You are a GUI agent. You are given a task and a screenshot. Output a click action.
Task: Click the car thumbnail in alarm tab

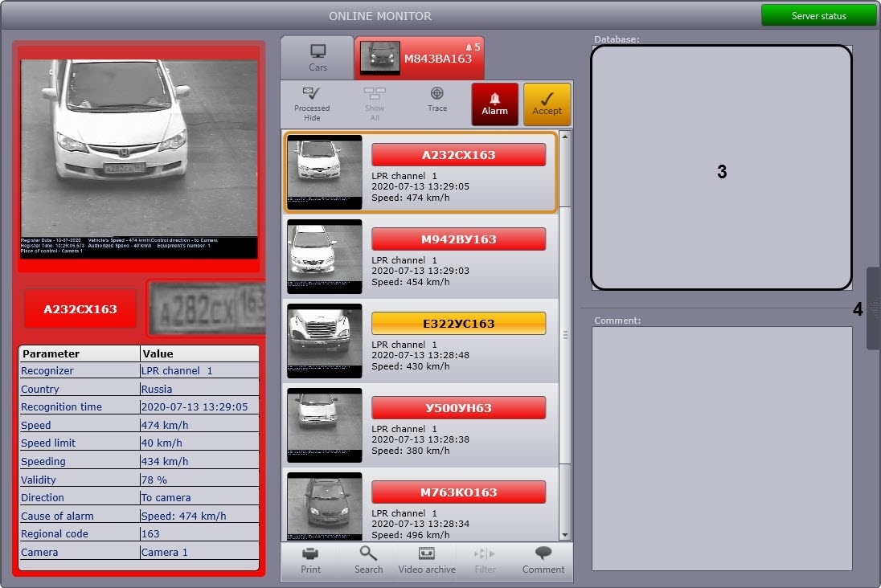[380, 57]
